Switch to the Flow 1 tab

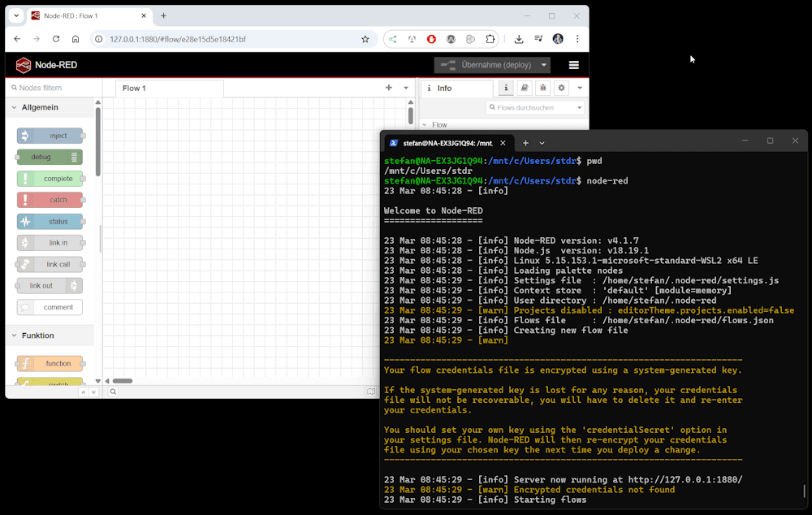pos(135,88)
